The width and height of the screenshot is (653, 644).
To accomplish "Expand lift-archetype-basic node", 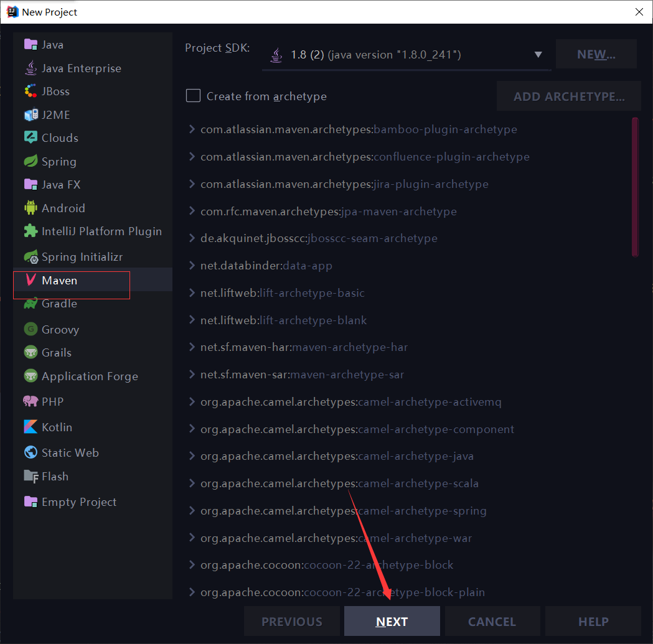I will point(192,292).
